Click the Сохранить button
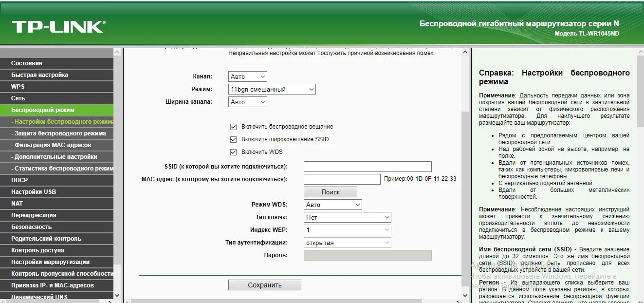This screenshot has height=303, width=644. pos(265,285)
